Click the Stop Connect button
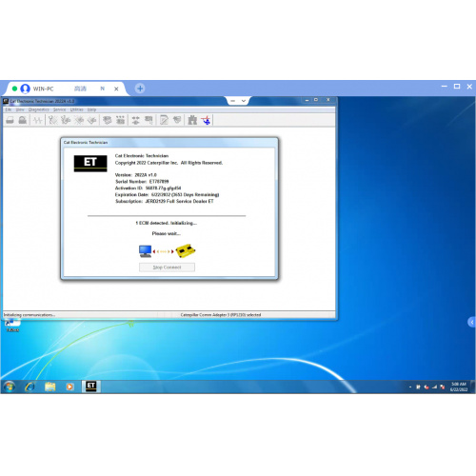The width and height of the screenshot is (476, 476). tap(167, 268)
